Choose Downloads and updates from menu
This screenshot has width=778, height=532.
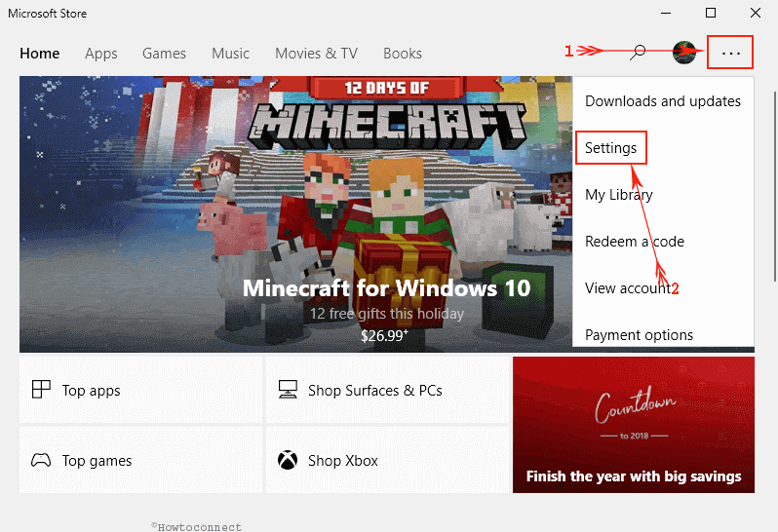coord(663,101)
